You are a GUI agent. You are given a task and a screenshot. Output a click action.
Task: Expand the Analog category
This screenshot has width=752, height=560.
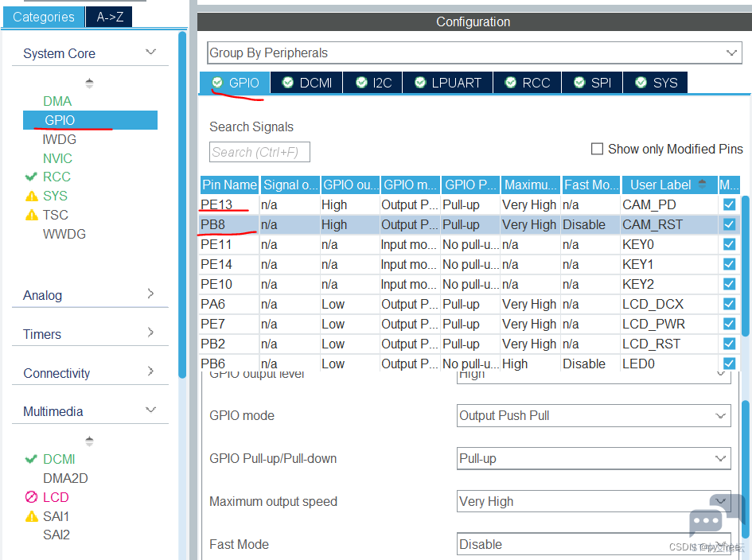coord(150,294)
